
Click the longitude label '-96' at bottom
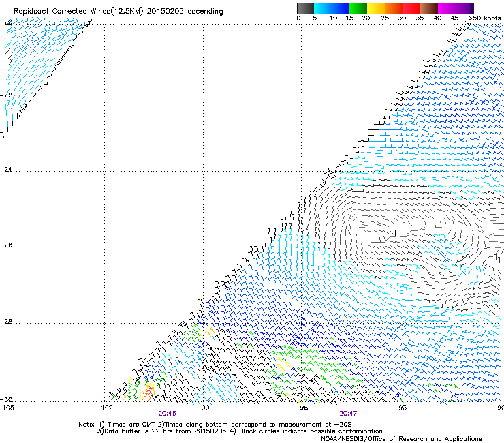pos(302,408)
